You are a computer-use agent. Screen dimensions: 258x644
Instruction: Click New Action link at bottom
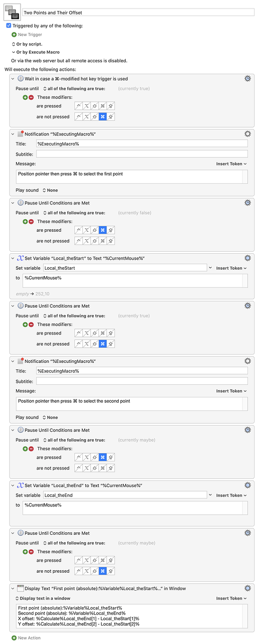(x=29, y=638)
